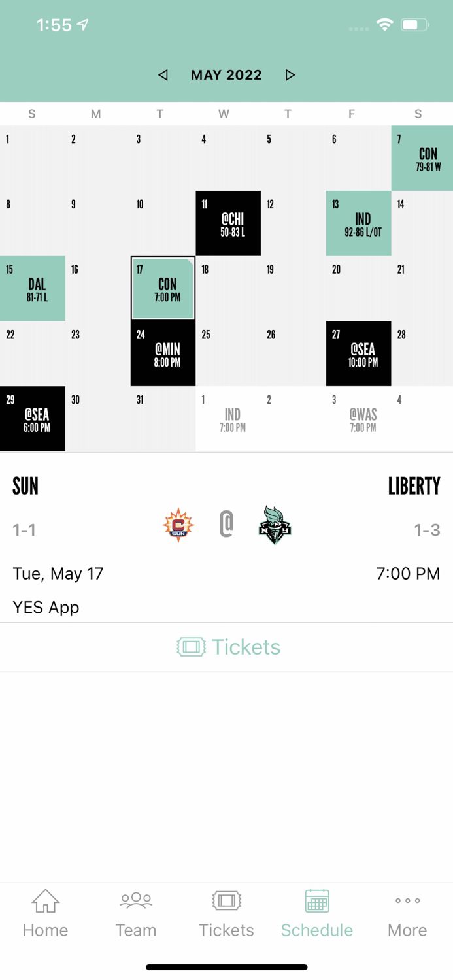This screenshot has width=453, height=980.
Task: Click the New York Liberty logo
Action: [x=275, y=524]
